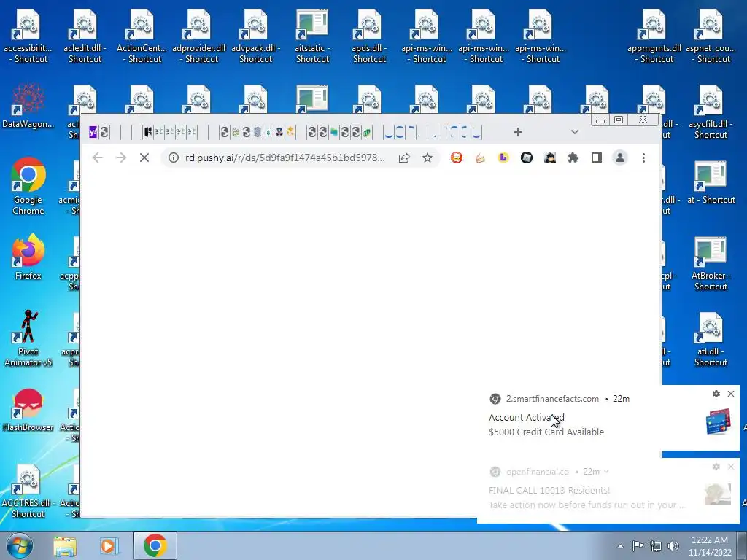Open the Action Center flag icon
Screen dimensions: 747x560
tap(638, 546)
